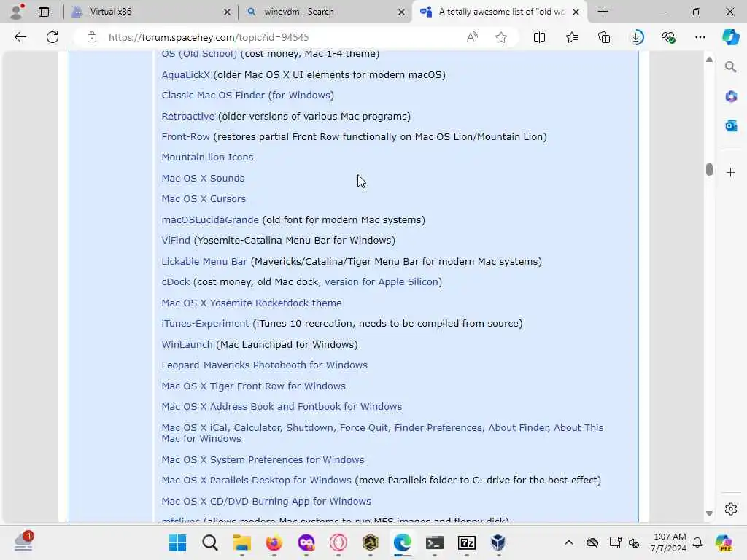This screenshot has height=560, width=747.
Task: Open Microsoft 365 icon in the sidebar
Action: point(731,97)
